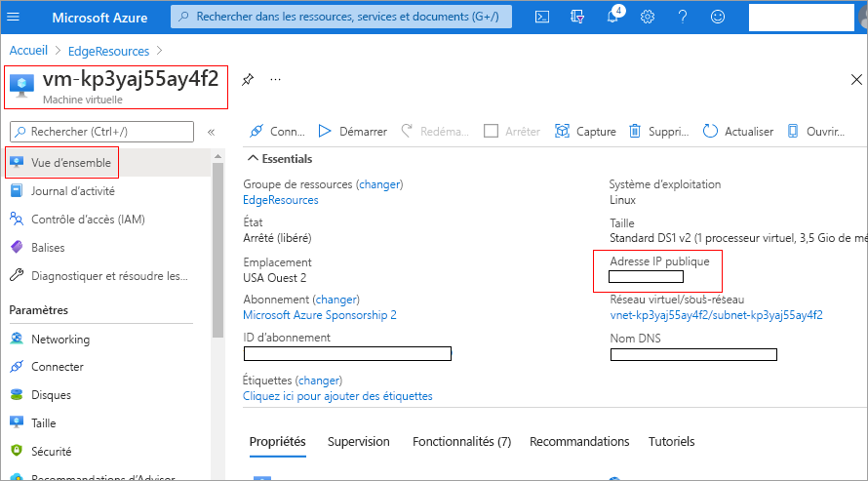
Task: Click sidebar scrollbar up arrow
Action: [x=217, y=157]
